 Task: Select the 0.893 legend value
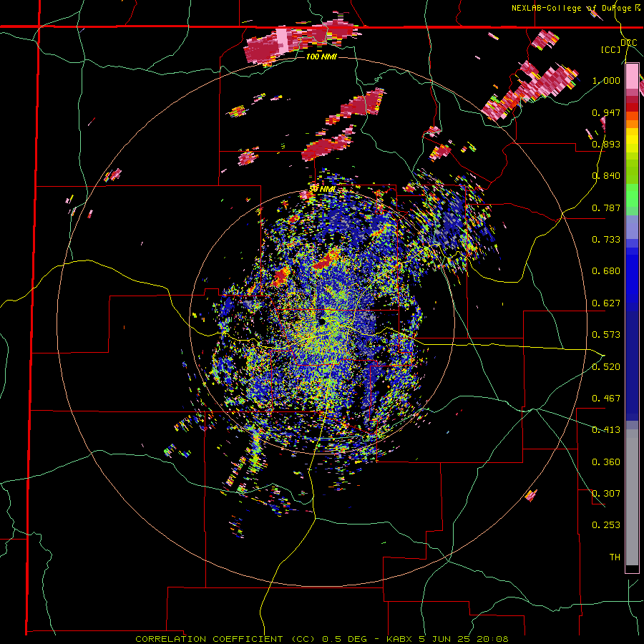(606, 144)
